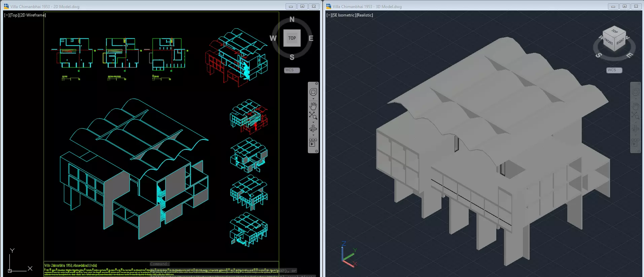Open ShowMotion in 3D Model navigation bar
This screenshot has width=644, height=277.
tap(635, 142)
